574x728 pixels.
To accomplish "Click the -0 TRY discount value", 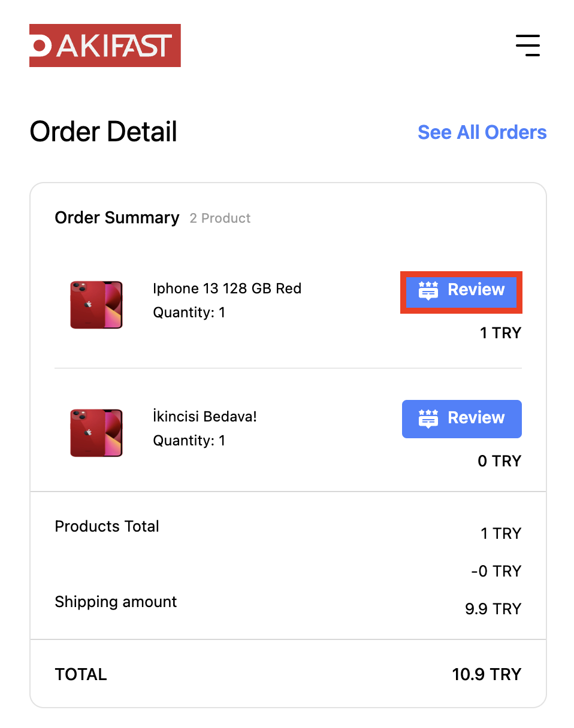I will [496, 571].
